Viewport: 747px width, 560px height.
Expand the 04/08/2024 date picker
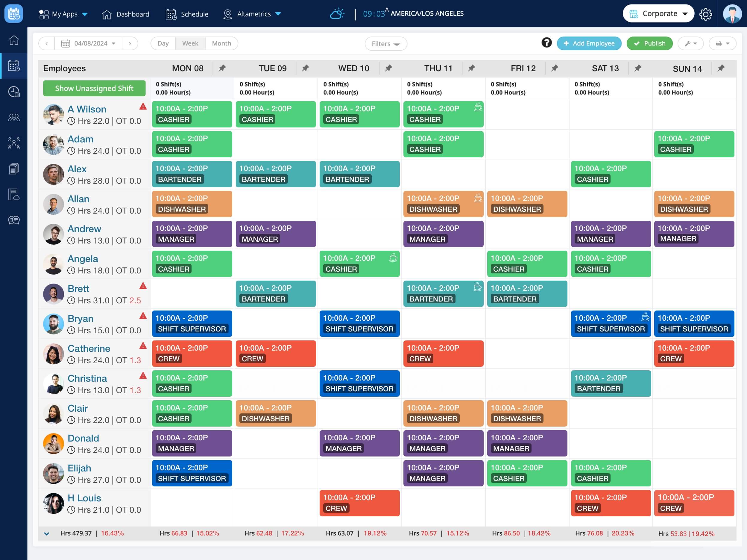click(89, 44)
